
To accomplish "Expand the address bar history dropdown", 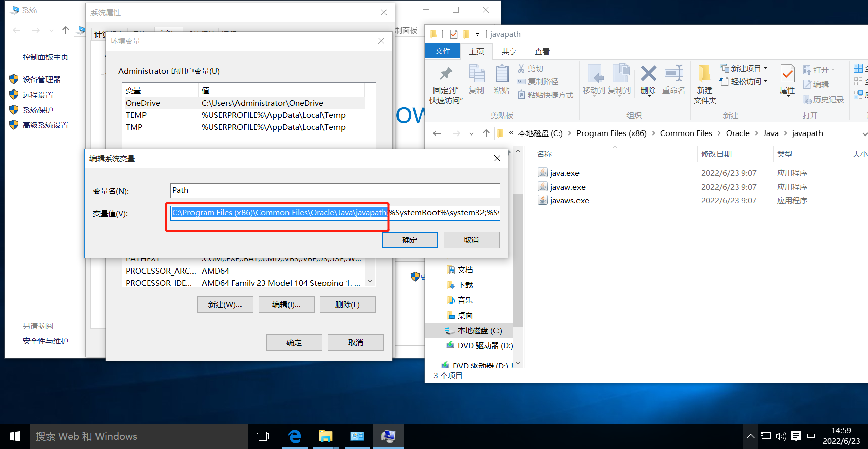I will [x=864, y=134].
